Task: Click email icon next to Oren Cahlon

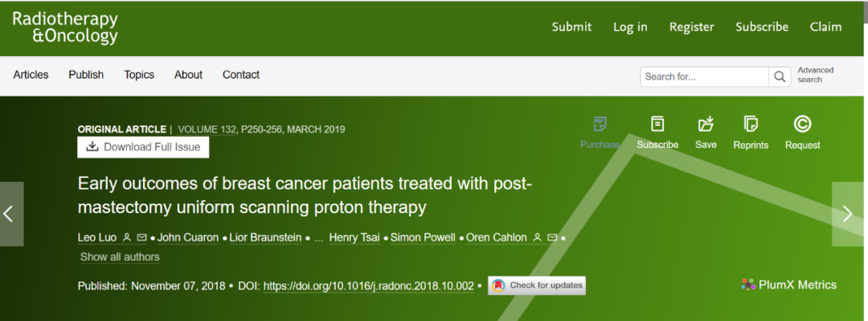Action: (x=552, y=238)
